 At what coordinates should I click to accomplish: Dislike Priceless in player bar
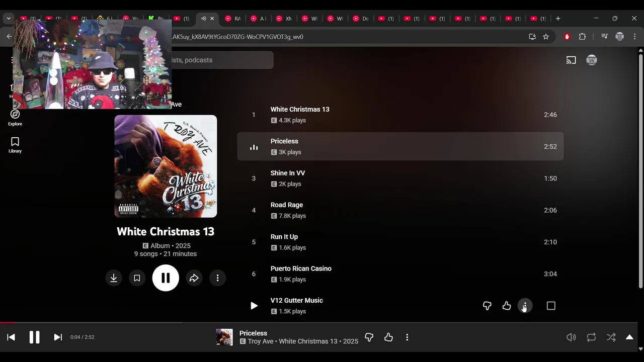click(x=369, y=337)
